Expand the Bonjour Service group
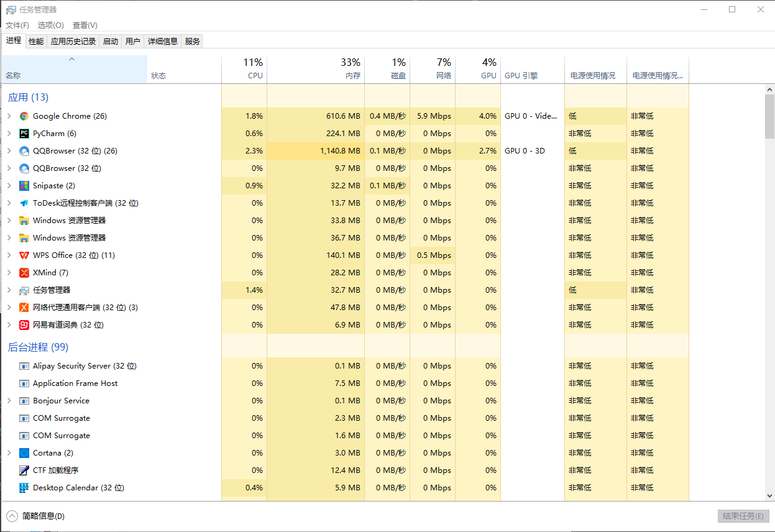Screen dimensions: 775x532 (9, 401)
